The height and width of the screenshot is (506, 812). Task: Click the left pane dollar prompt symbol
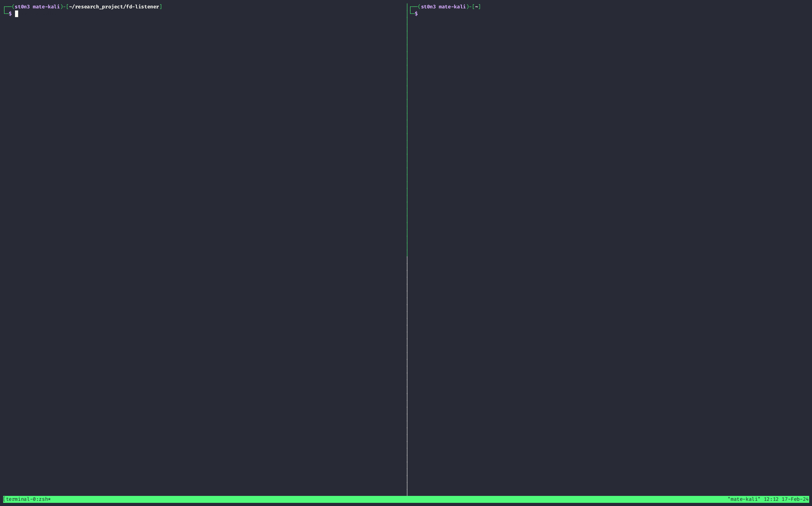coord(10,14)
